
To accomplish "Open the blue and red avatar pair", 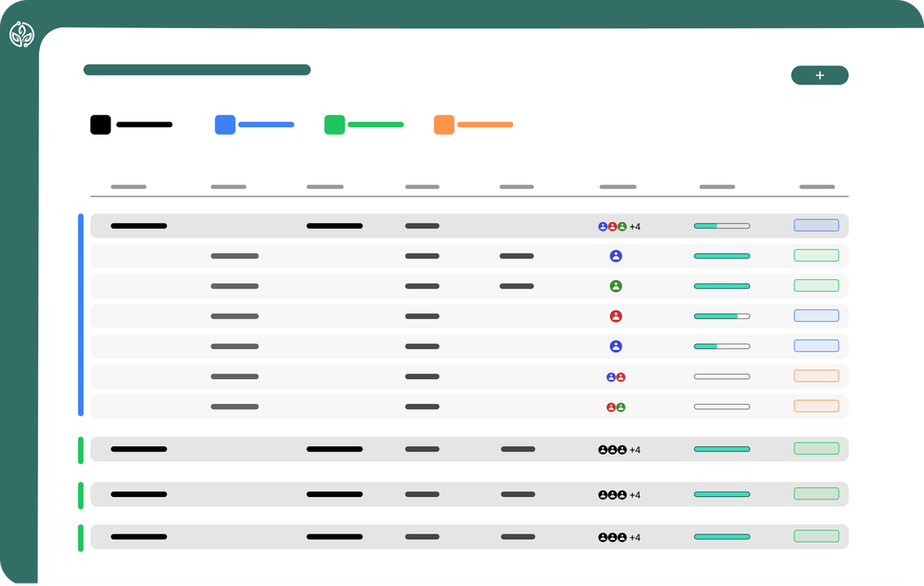I will [x=616, y=377].
